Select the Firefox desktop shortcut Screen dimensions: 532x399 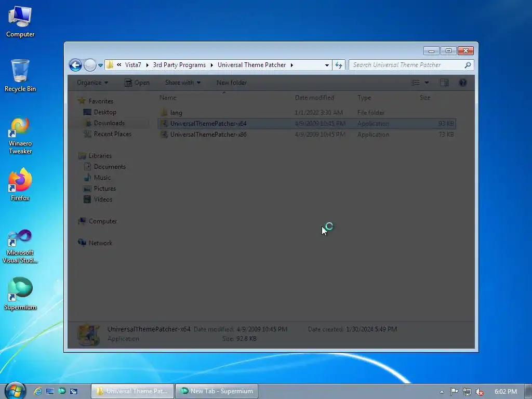(x=20, y=184)
